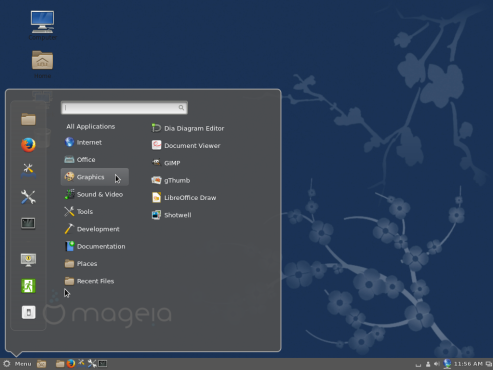Open Control Center from bottom panel launcher
This screenshot has width=493, height=370.
(x=81, y=363)
